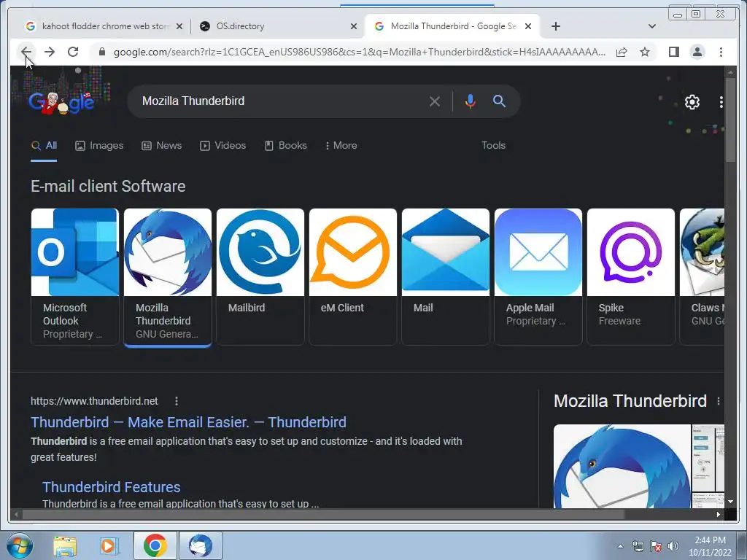This screenshot has height=560, width=747.
Task: Go back using Chrome back arrow
Action: click(26, 52)
